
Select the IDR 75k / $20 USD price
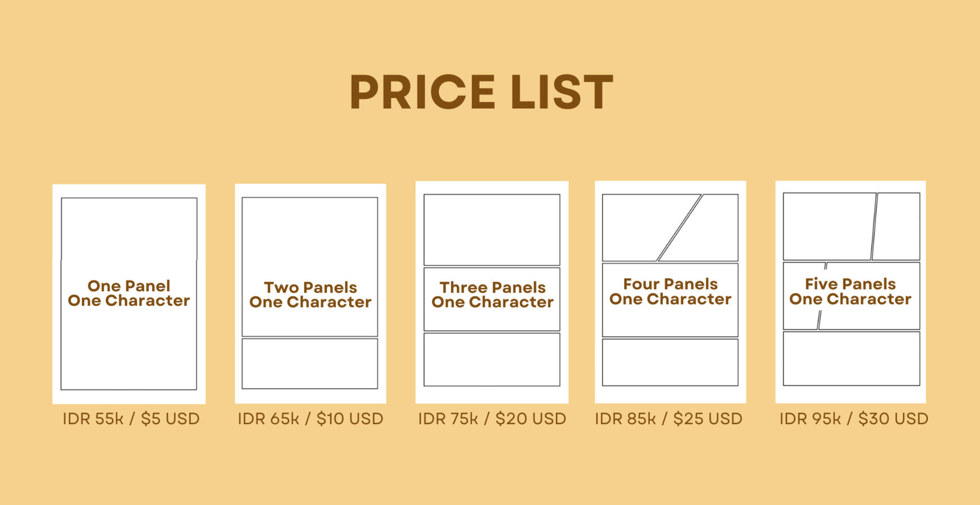coord(492,419)
